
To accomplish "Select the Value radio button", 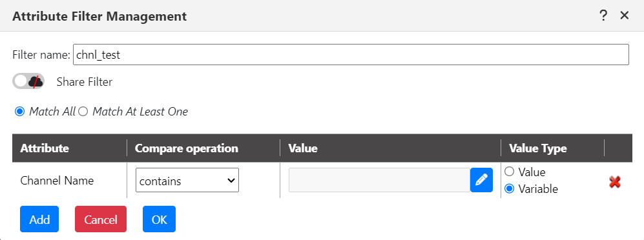I will [x=509, y=172].
